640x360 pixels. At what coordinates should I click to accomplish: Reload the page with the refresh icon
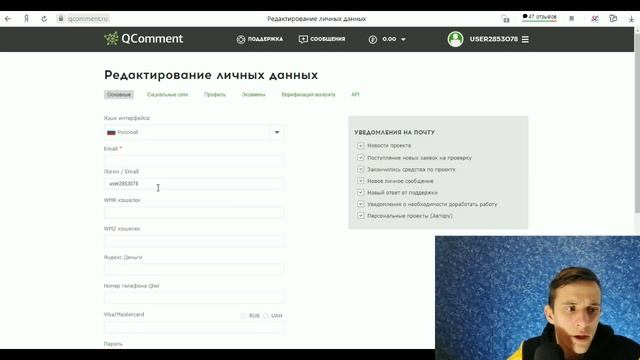44,19
